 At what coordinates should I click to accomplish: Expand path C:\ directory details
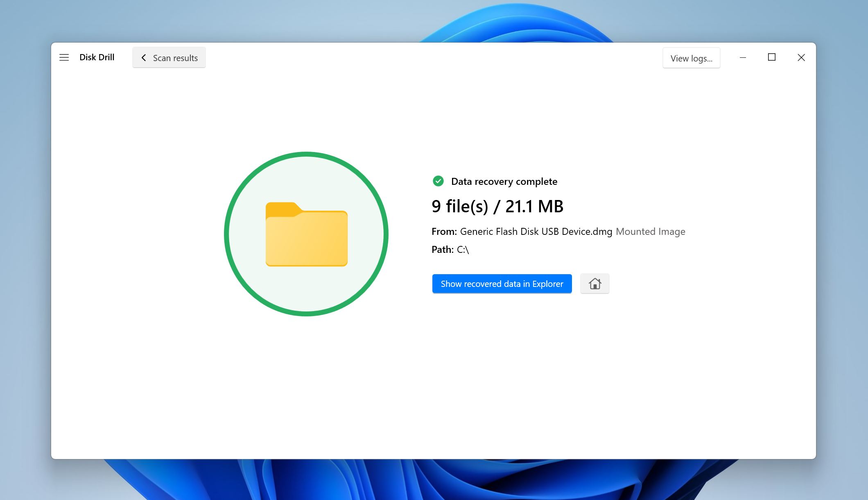tap(464, 249)
